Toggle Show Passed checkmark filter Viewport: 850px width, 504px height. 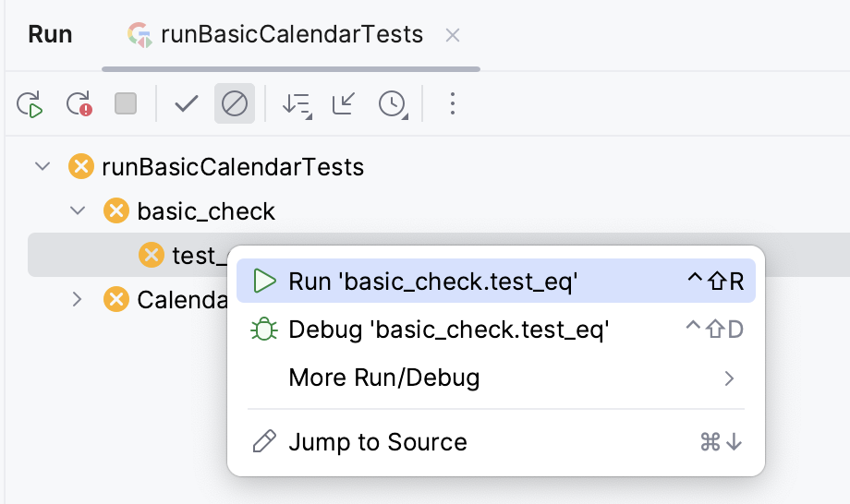point(187,103)
